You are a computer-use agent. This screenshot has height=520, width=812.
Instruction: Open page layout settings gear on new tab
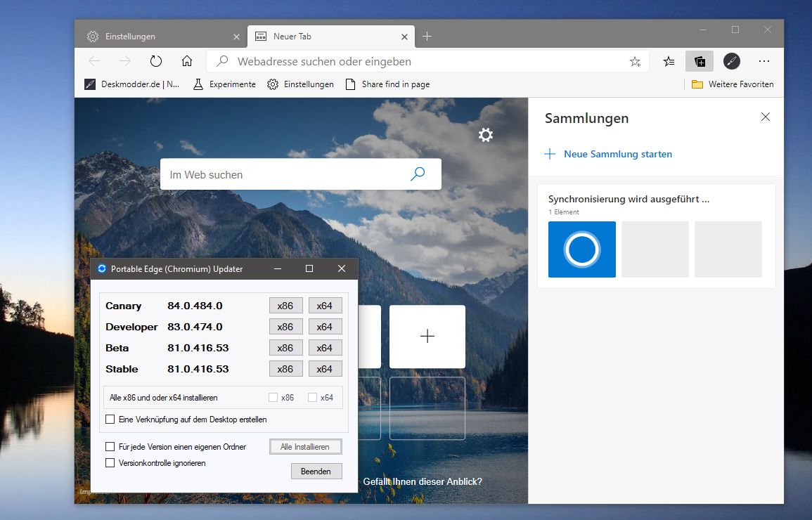coord(486,135)
